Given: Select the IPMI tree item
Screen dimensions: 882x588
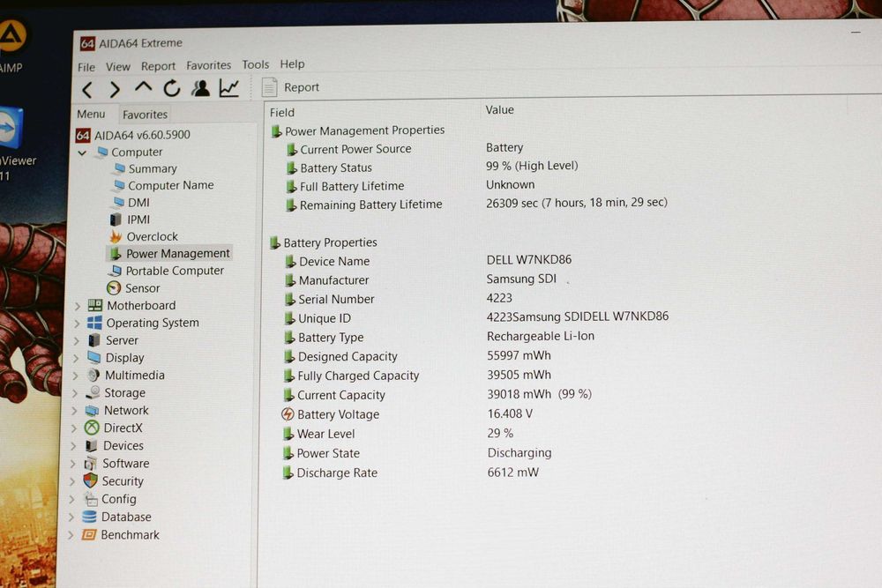Looking at the screenshot, I should (x=130, y=220).
